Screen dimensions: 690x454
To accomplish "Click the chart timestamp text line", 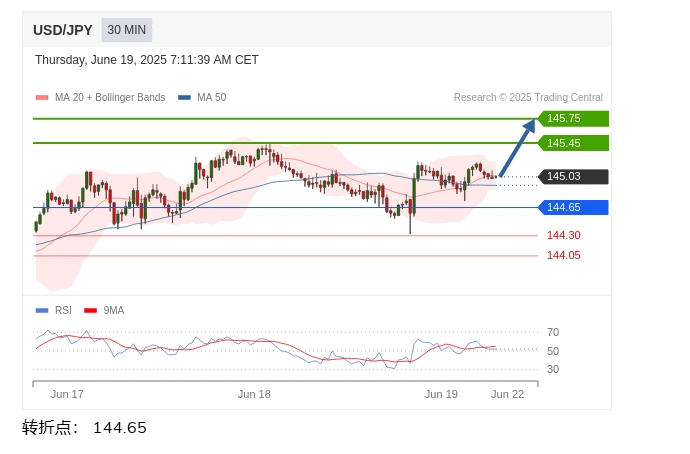I will coord(147,60).
